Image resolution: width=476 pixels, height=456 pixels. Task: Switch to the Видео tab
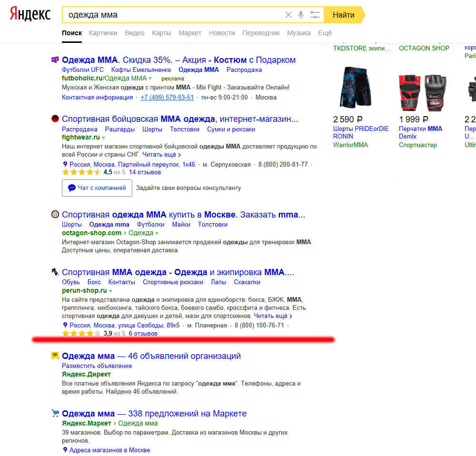tap(135, 33)
